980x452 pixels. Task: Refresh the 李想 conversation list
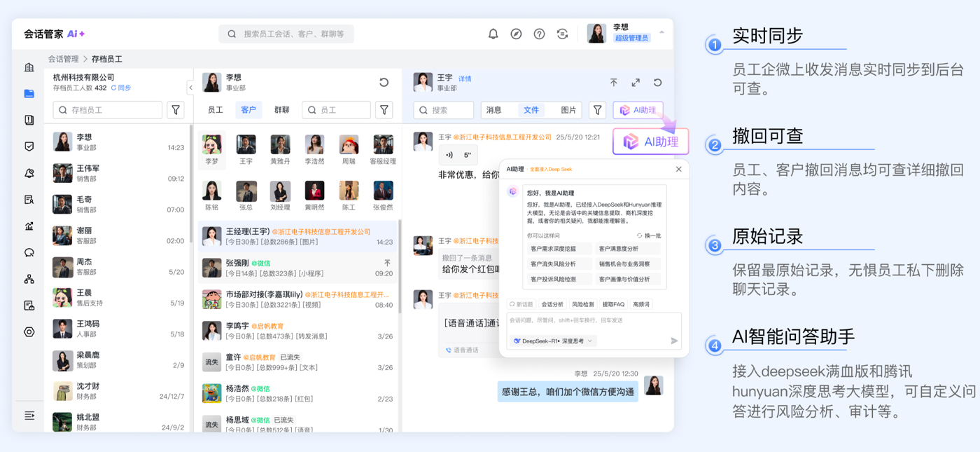pos(384,83)
